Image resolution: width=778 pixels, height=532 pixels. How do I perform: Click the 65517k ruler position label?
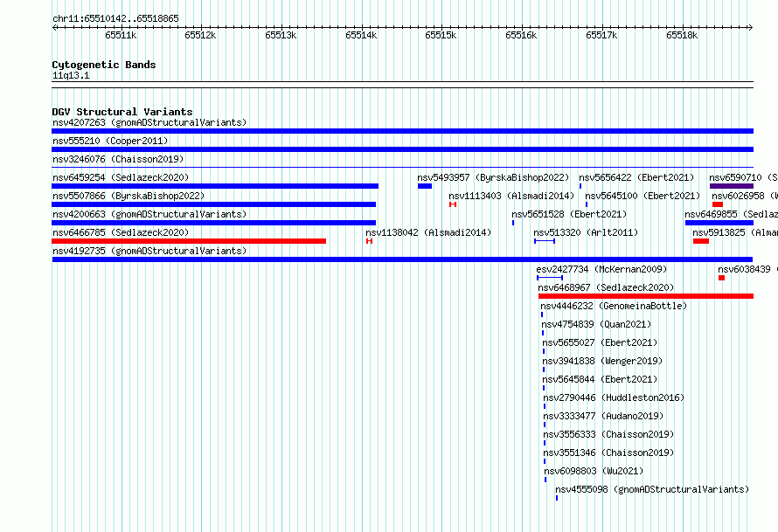602,35
